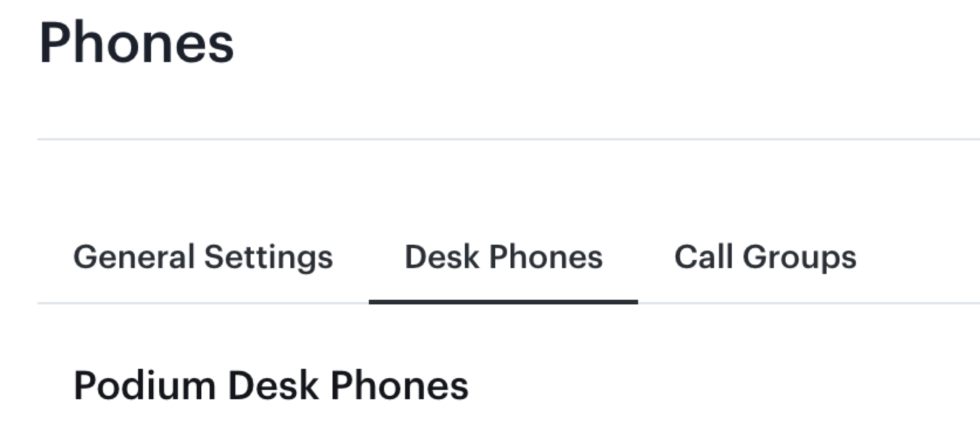The image size is (980, 425).
Task: Click the tab bar line under Call Groups
Action: 765,303
